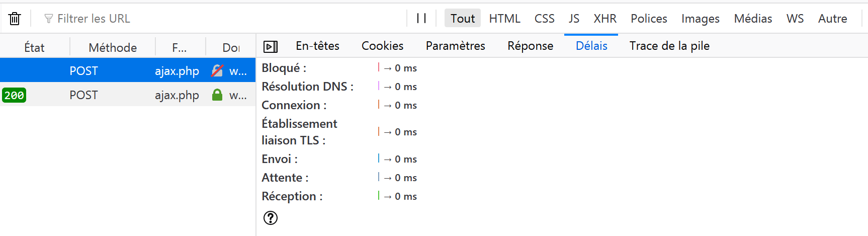Switch to the En-têtes tab

pyautogui.click(x=317, y=46)
